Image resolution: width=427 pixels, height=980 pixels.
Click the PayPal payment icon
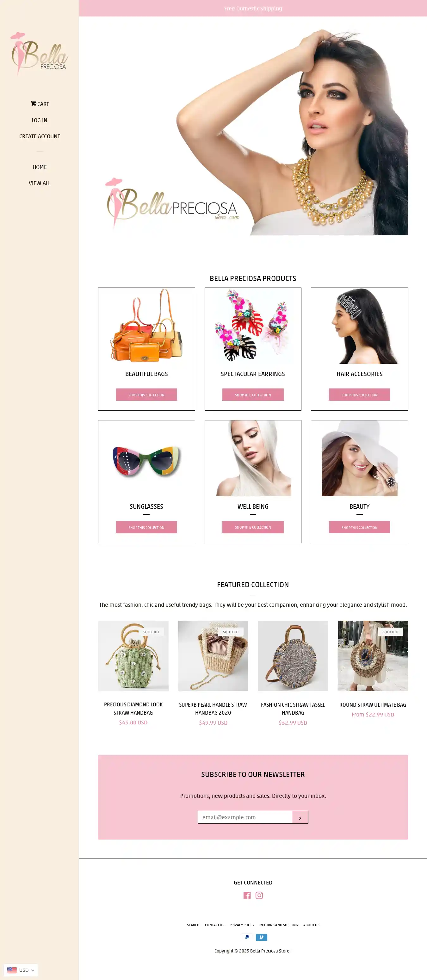(247, 937)
